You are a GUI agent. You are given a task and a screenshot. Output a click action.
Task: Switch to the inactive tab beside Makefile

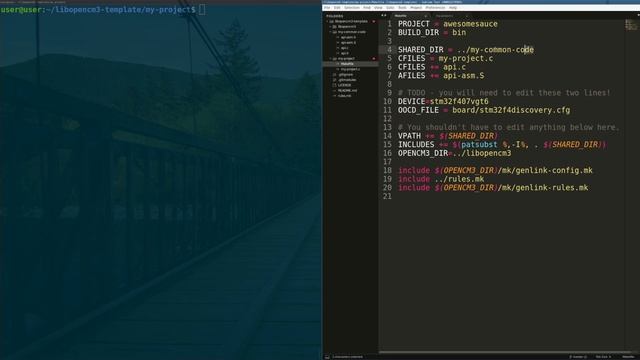(x=451, y=16)
